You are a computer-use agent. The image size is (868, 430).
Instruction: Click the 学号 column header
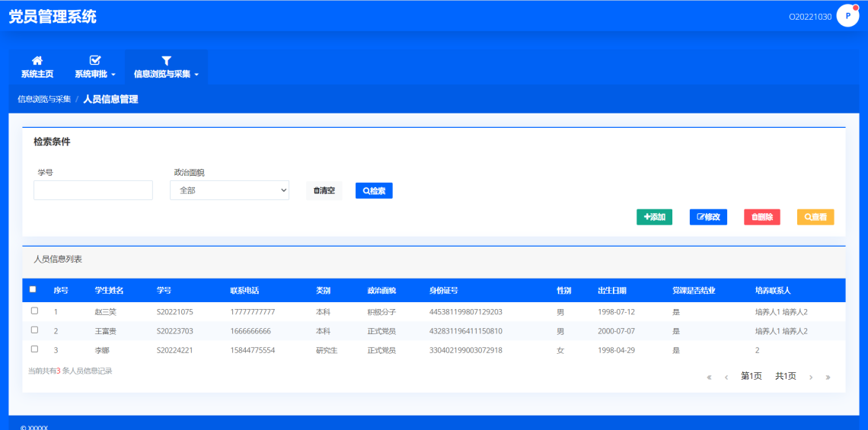pos(164,291)
